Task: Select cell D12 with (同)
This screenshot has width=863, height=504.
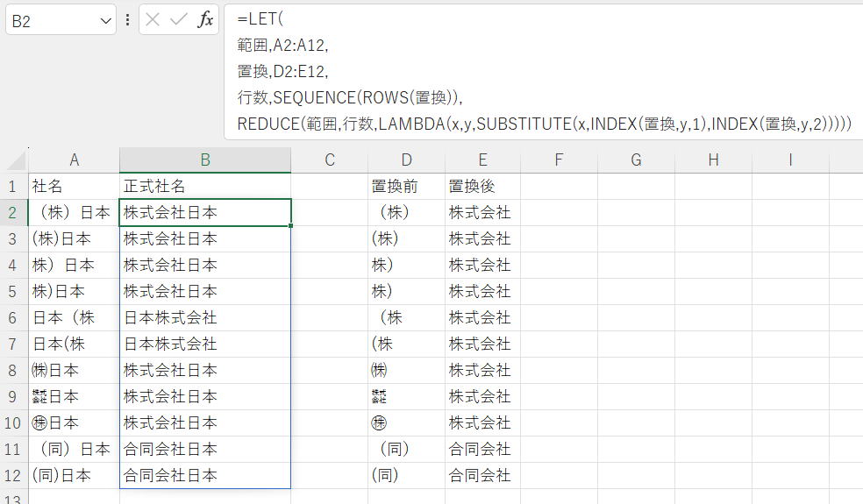Action: [x=406, y=475]
